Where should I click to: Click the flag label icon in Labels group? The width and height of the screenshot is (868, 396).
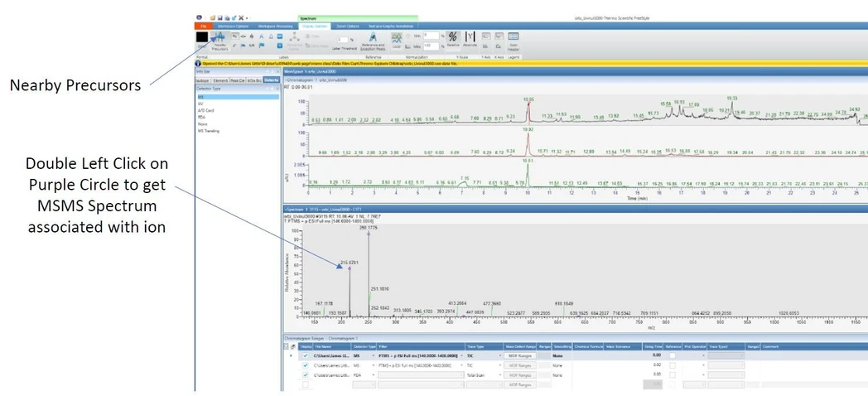coord(261,45)
